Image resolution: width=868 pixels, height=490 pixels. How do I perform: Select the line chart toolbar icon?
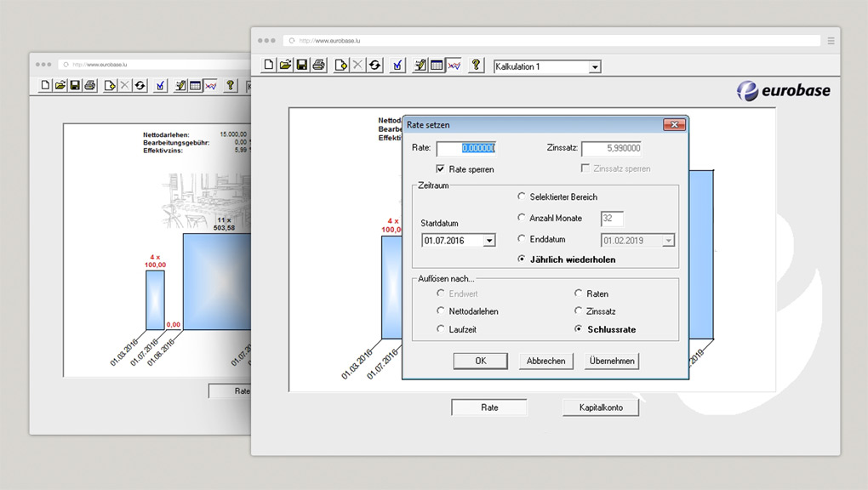[454, 66]
